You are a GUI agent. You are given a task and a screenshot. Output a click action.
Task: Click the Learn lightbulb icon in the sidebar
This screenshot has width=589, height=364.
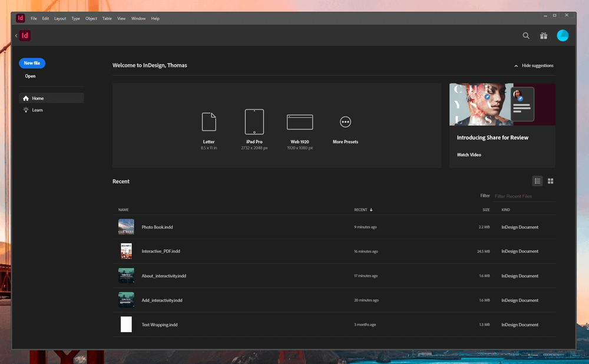point(26,110)
